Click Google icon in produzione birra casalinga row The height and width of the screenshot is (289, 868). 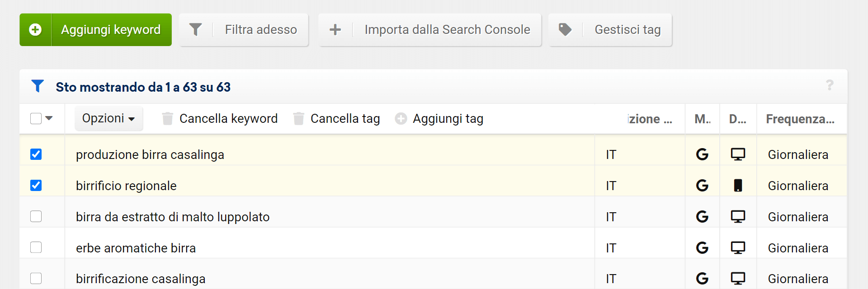pyautogui.click(x=702, y=154)
